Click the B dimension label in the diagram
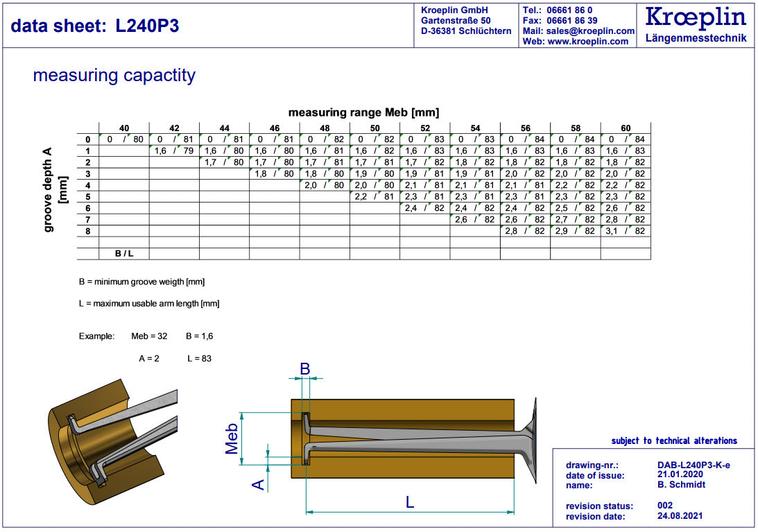Viewport: 758px width, 532px height. (305, 369)
